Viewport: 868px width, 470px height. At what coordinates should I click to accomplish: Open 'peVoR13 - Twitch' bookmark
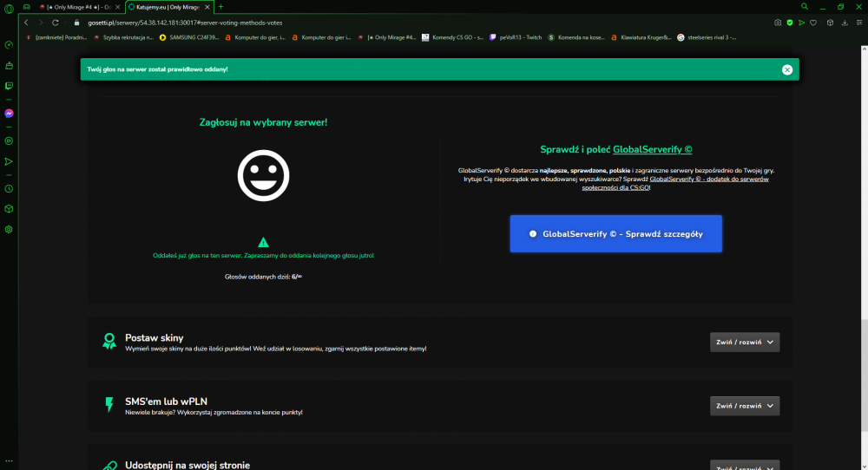click(516, 37)
